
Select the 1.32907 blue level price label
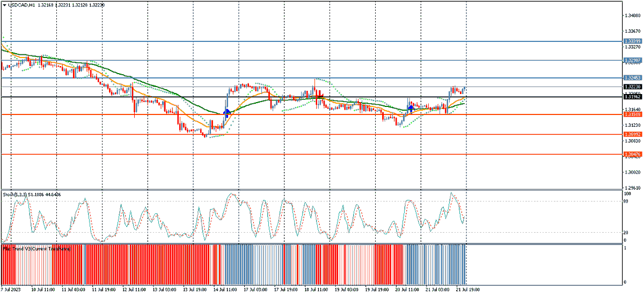coord(633,60)
